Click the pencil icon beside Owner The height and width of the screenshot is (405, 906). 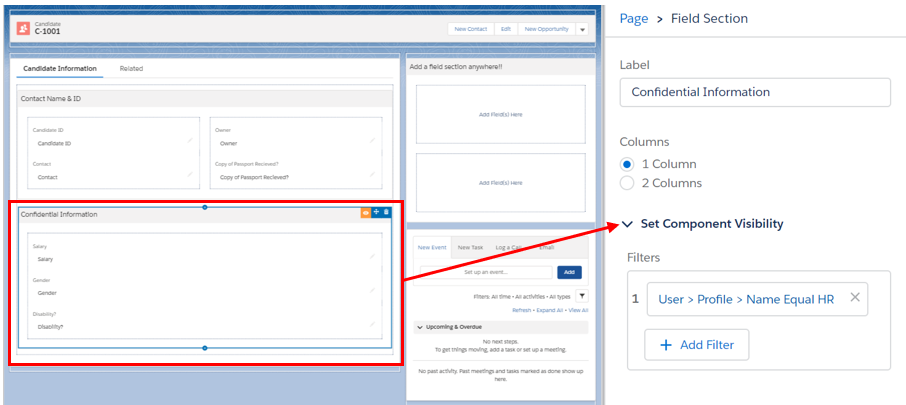[371, 141]
